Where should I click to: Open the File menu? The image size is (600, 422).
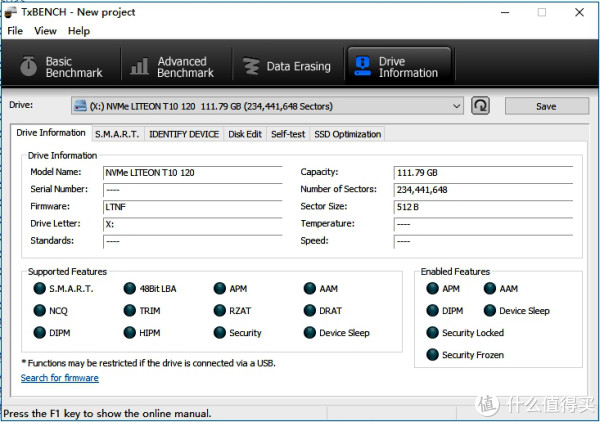[x=15, y=31]
